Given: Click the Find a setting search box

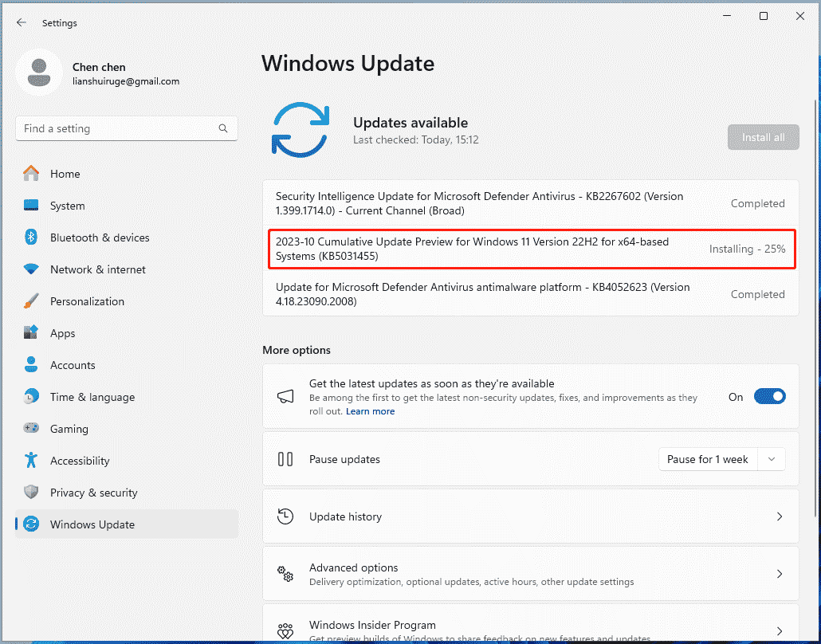Looking at the screenshot, I should (127, 128).
